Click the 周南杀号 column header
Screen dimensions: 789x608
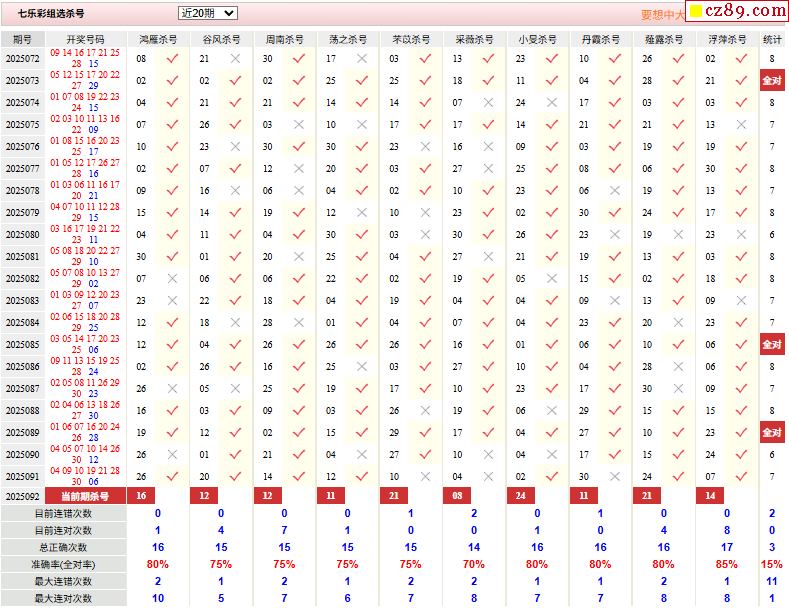point(285,39)
